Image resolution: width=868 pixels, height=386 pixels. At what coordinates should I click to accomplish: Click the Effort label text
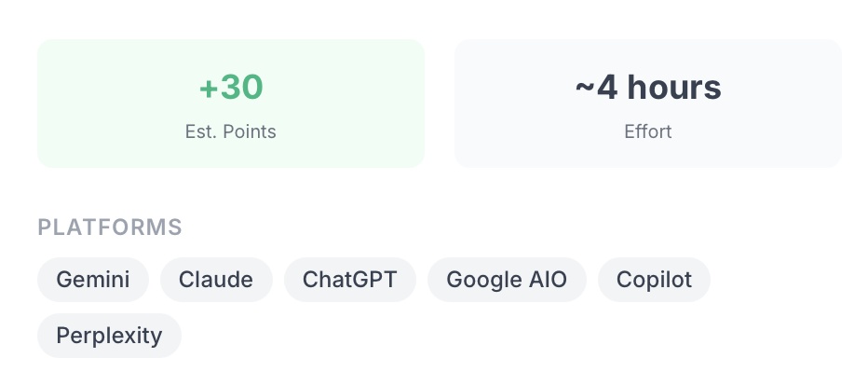648,131
